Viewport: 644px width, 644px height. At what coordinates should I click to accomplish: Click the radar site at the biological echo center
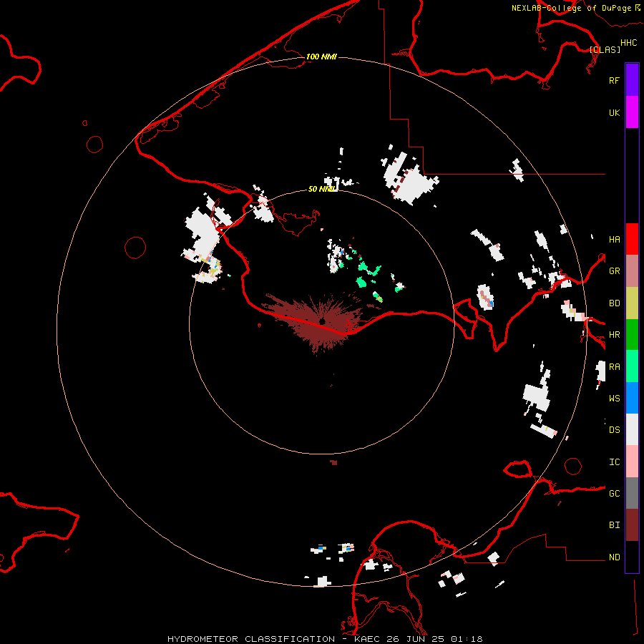tap(323, 321)
